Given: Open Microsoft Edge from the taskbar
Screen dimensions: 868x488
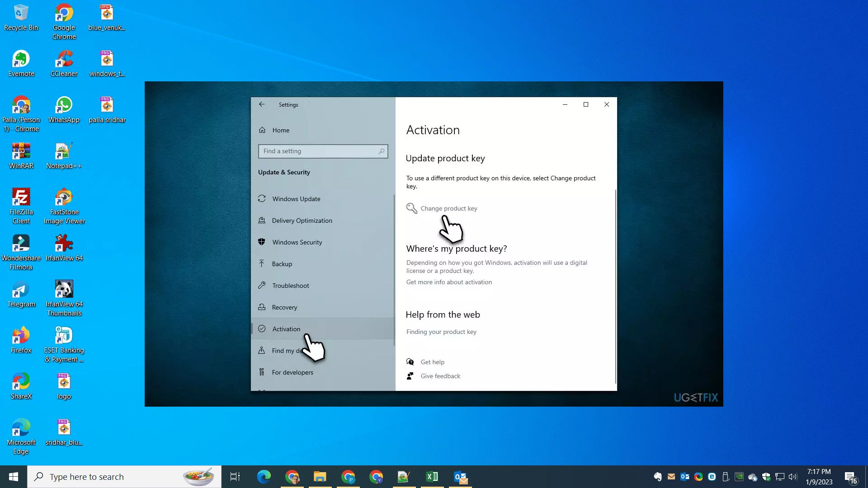Looking at the screenshot, I should click(x=264, y=477).
